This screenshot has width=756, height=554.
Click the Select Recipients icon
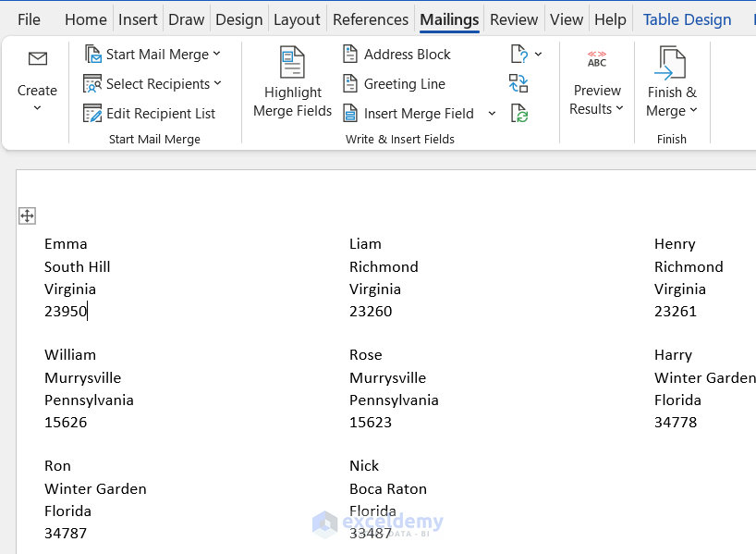click(92, 83)
